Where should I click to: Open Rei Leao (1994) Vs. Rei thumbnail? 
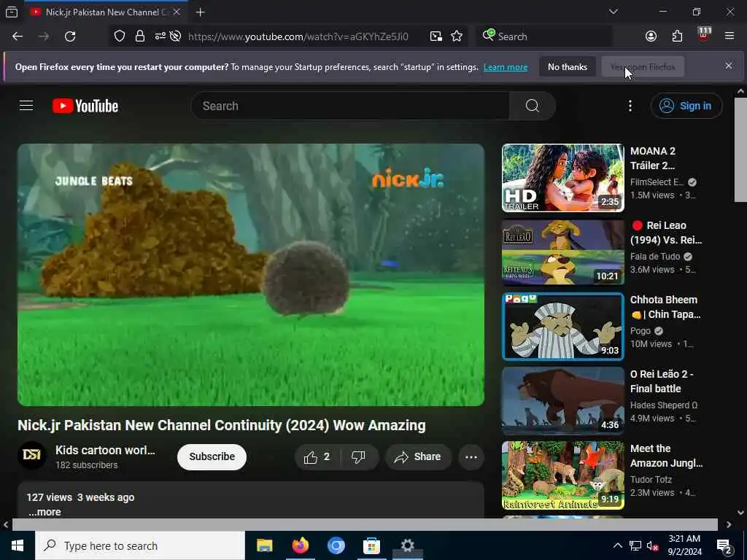tap(563, 252)
